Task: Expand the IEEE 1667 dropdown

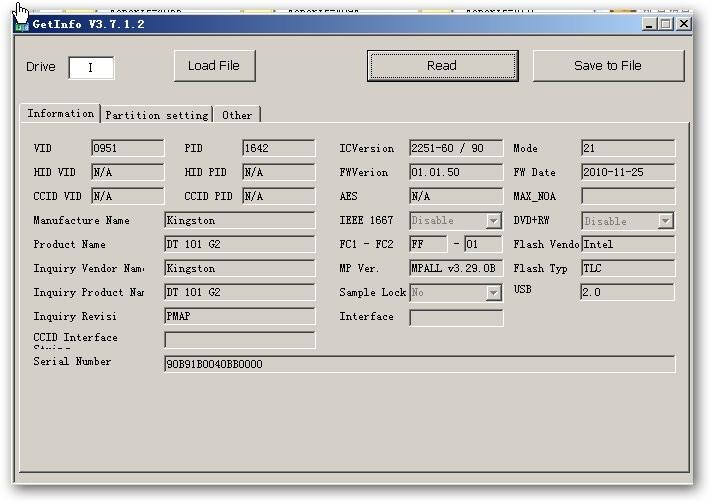Action: pos(493,221)
